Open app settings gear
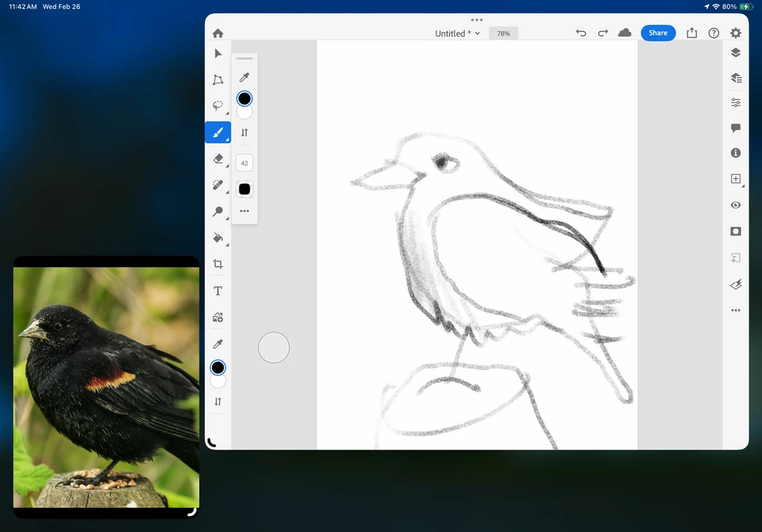762x532 pixels. tap(735, 33)
